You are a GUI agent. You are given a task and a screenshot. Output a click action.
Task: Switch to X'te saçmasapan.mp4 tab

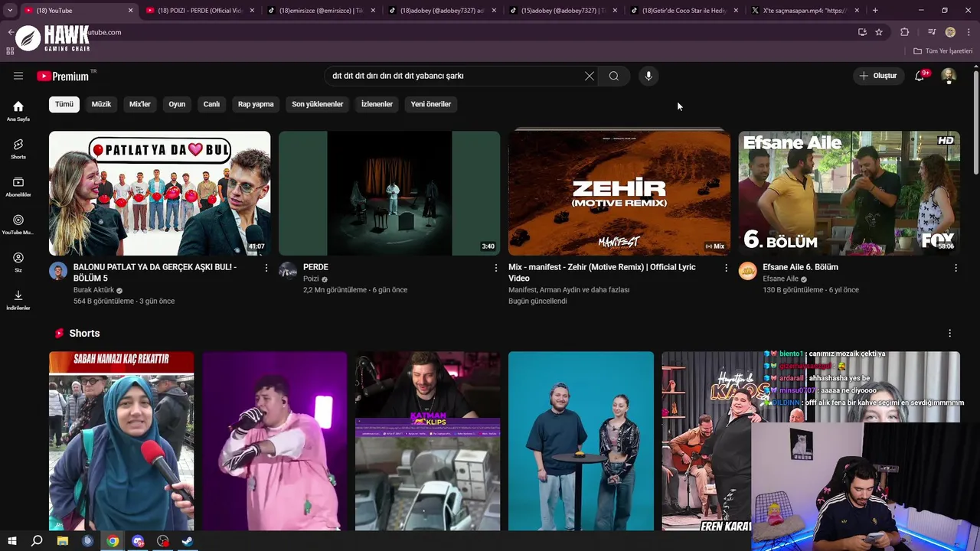pos(805,11)
